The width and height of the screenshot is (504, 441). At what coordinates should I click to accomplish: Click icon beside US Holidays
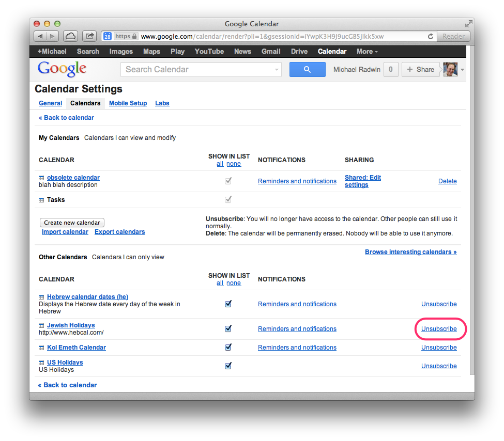pyautogui.click(x=41, y=363)
